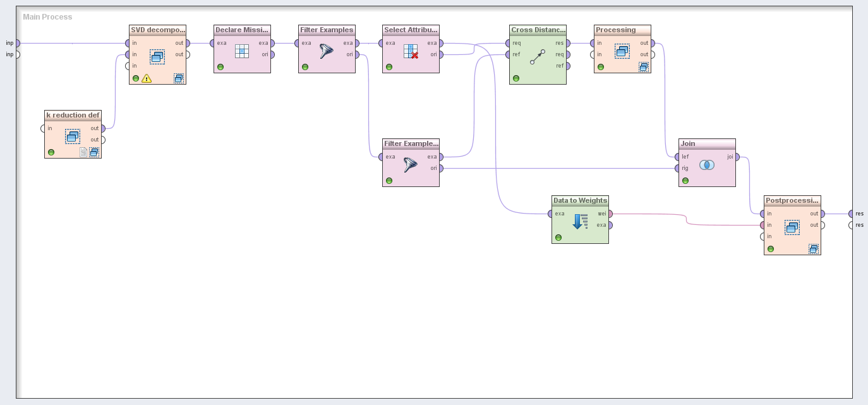868x405 pixels.
Task: Select the k reduction def title bar
Action: point(73,116)
